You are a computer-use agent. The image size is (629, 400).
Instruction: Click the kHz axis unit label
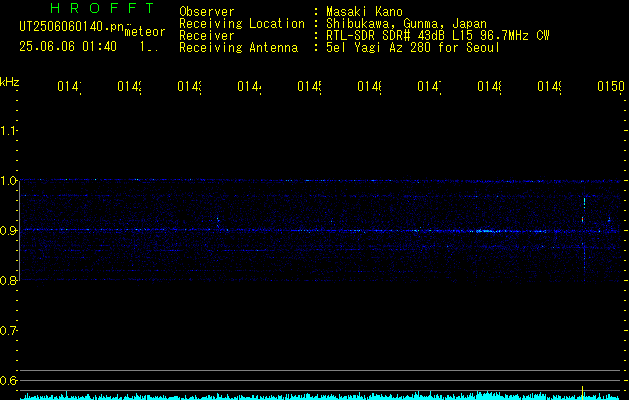pos(10,82)
